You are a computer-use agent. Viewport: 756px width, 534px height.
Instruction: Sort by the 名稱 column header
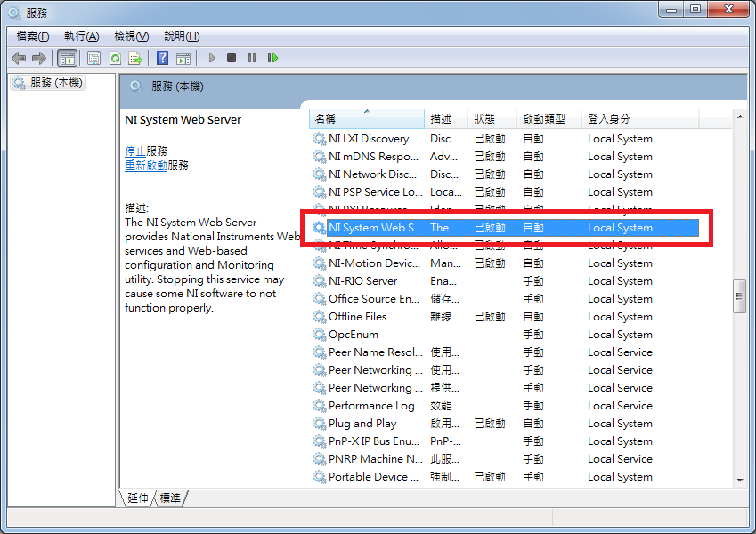(x=367, y=119)
